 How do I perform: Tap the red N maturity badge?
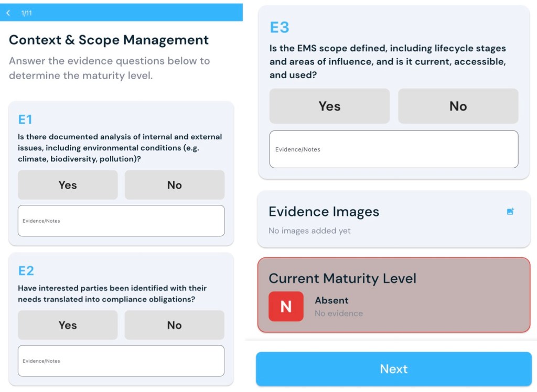point(286,306)
